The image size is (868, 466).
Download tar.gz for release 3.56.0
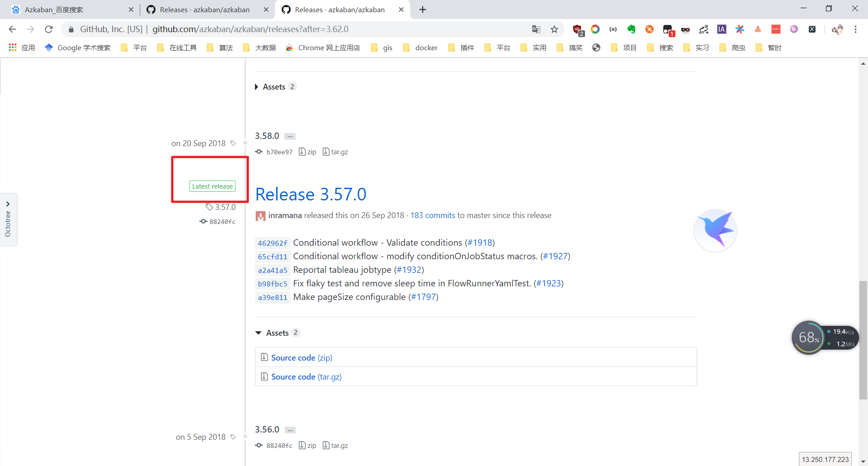pos(335,446)
